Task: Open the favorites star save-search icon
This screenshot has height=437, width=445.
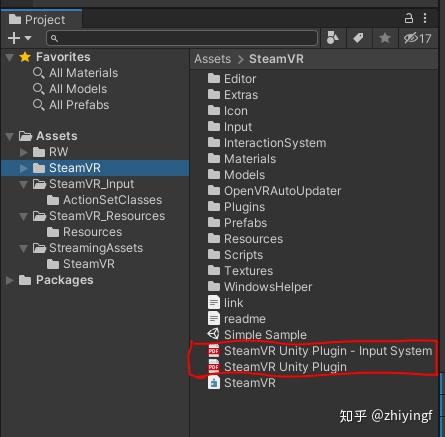Action: pyautogui.click(x=385, y=38)
